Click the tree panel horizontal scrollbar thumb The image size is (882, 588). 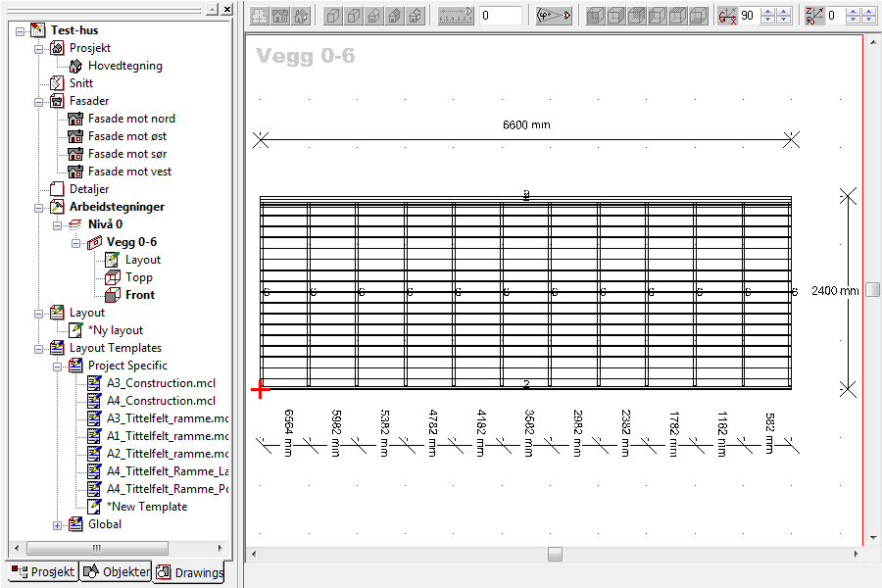97,548
